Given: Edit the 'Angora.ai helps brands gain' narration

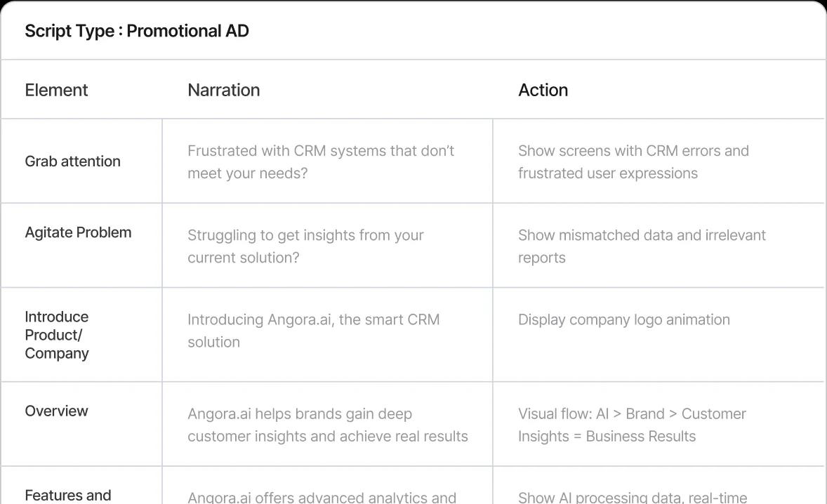Looking at the screenshot, I should tap(328, 425).
